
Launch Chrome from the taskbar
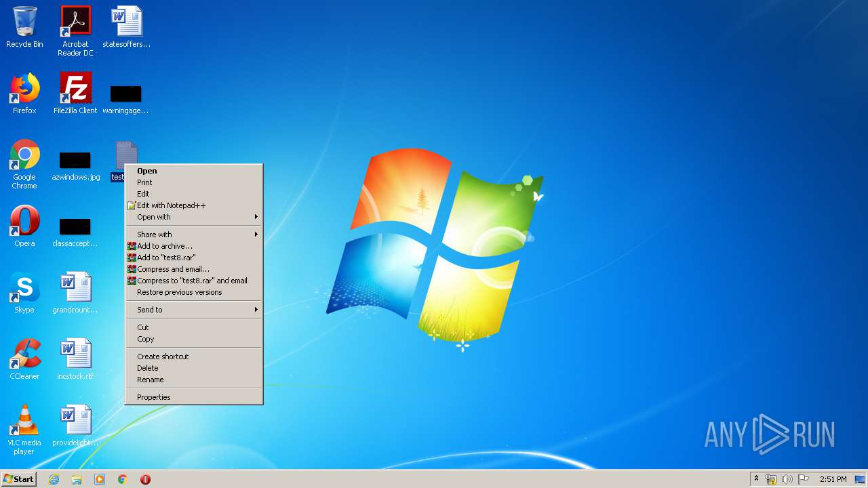(x=123, y=479)
